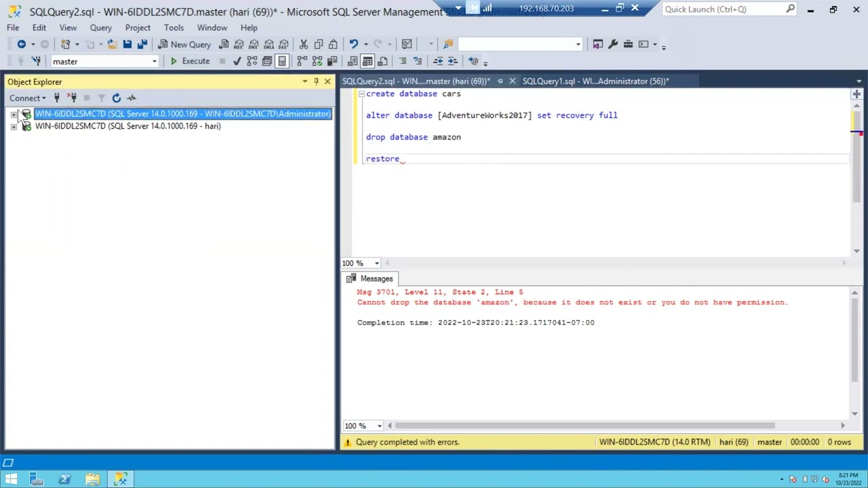Click the Change Connection icon
Screen dimensions: 868x488
[x=37, y=61]
